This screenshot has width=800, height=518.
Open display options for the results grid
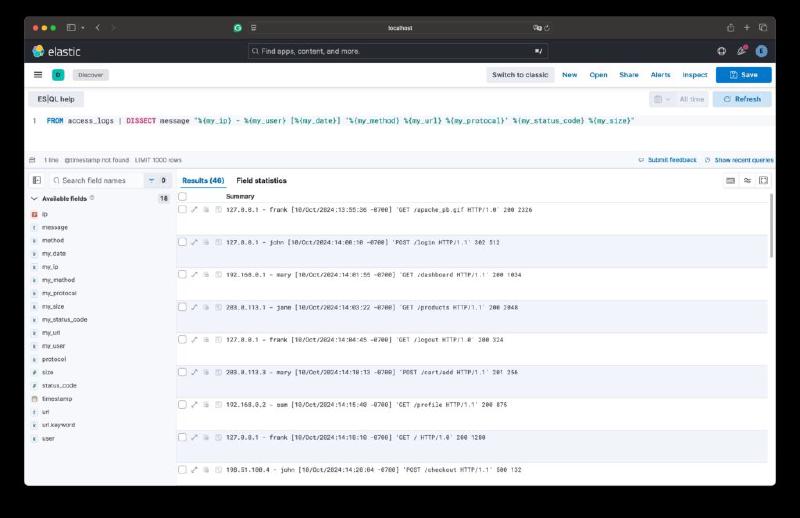(x=731, y=180)
